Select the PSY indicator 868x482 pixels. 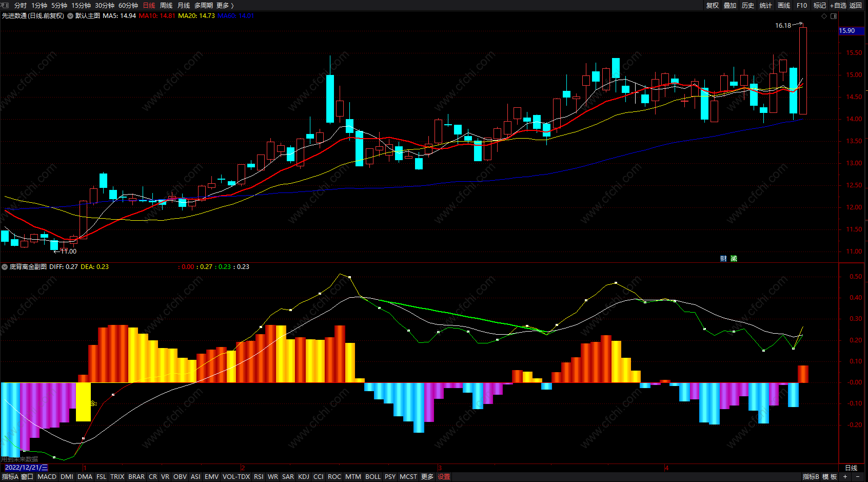tap(390, 477)
